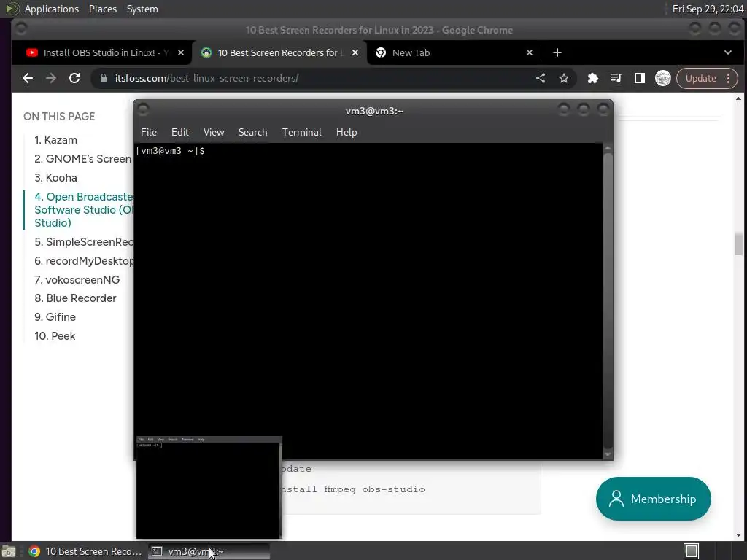
Task: Click the terminal prompt [vm3@vm3 ~]$
Action: pos(170,151)
